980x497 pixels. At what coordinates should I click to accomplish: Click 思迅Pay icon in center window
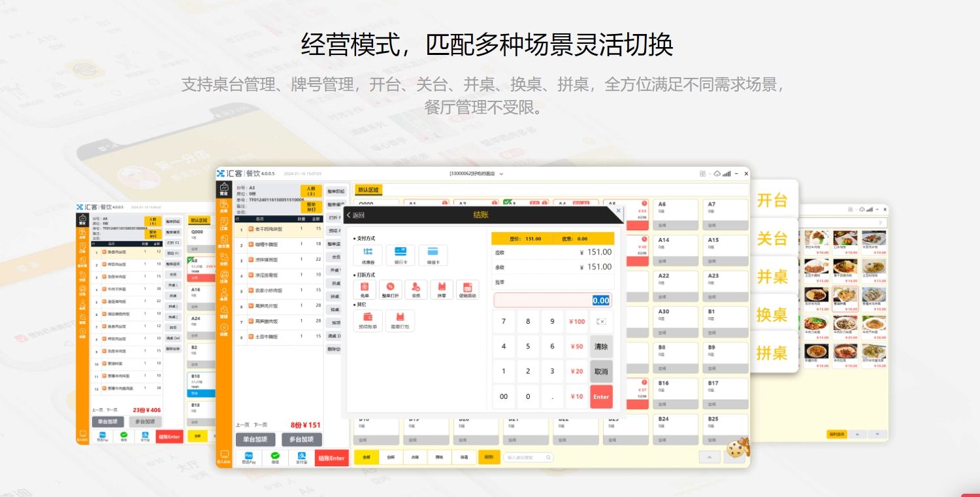[248, 457]
